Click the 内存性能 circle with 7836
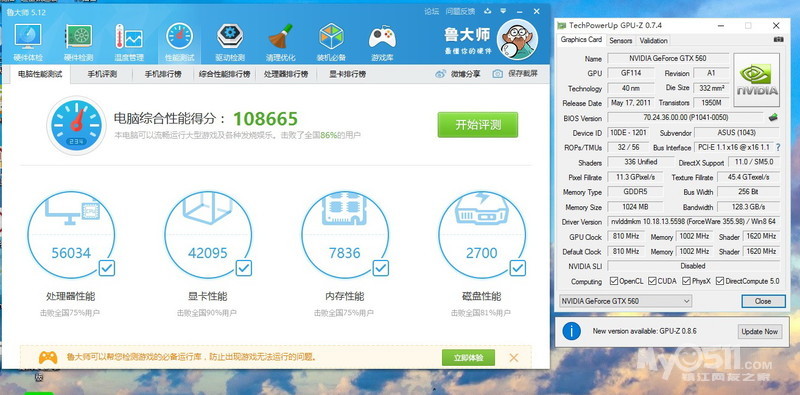The height and width of the screenshot is (395, 800). coord(345,235)
